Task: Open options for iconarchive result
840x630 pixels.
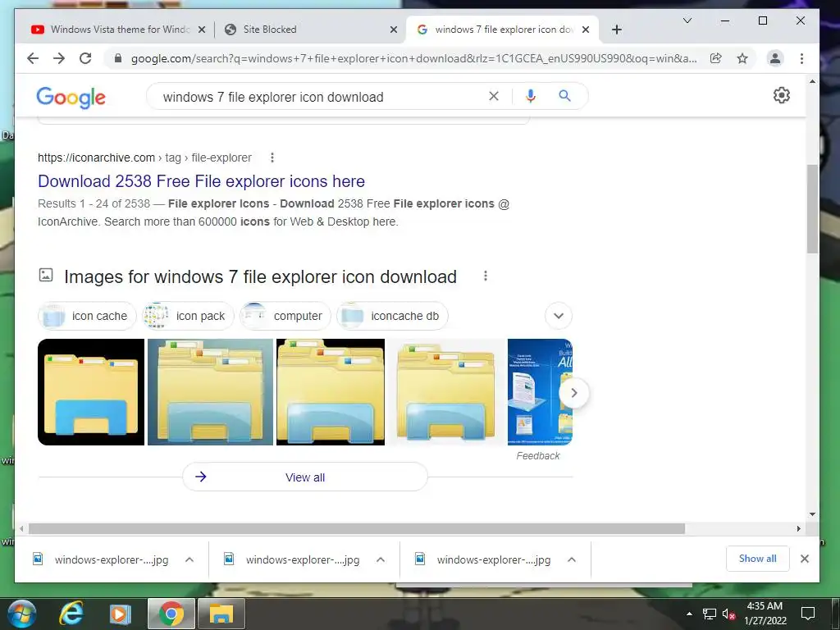Action: [x=272, y=157]
